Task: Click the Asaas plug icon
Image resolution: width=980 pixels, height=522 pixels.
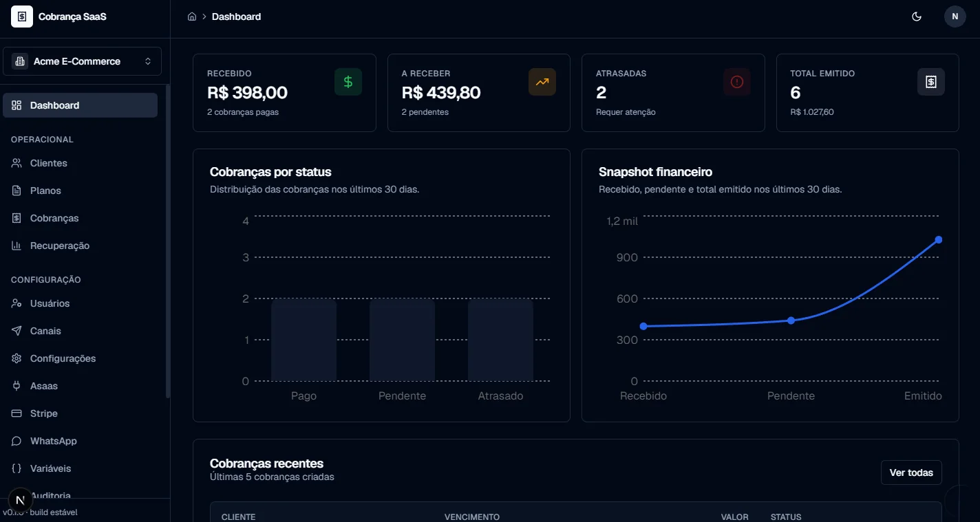Action: tap(17, 386)
